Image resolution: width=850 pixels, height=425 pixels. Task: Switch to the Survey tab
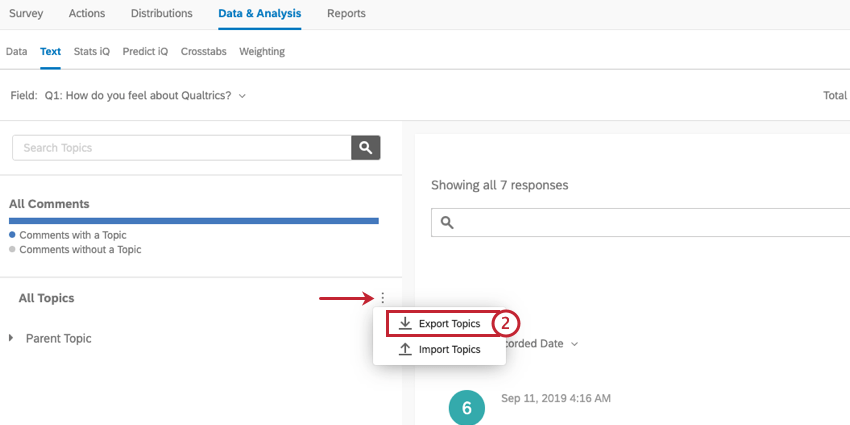coord(26,14)
